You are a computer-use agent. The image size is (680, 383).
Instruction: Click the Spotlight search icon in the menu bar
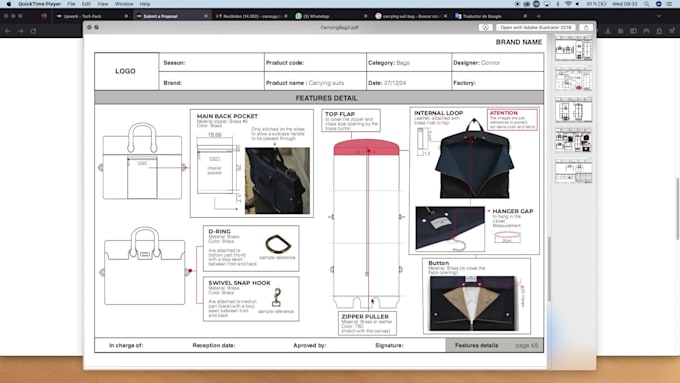[647, 4]
